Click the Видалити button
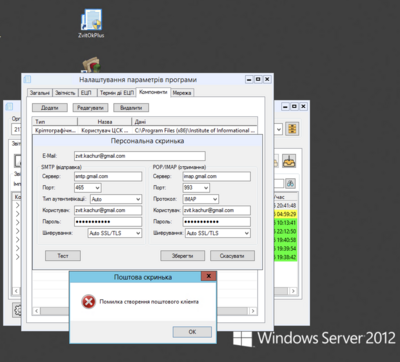This screenshot has width=400, height=362. click(x=131, y=108)
